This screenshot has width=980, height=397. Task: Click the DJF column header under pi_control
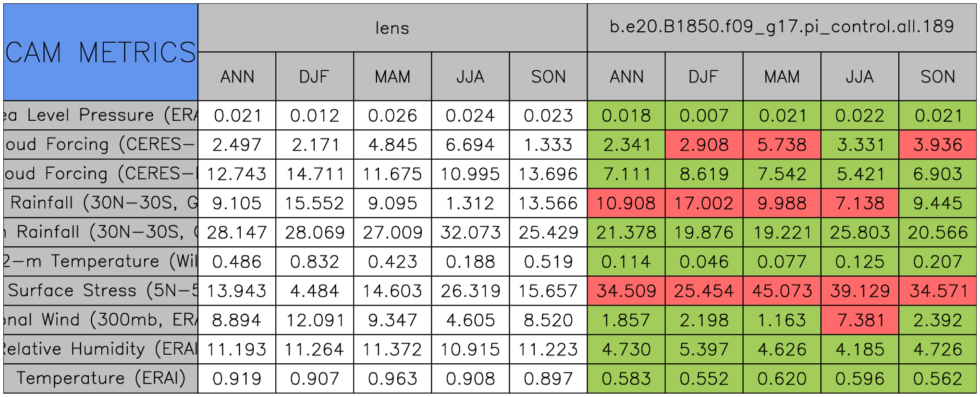[704, 77]
